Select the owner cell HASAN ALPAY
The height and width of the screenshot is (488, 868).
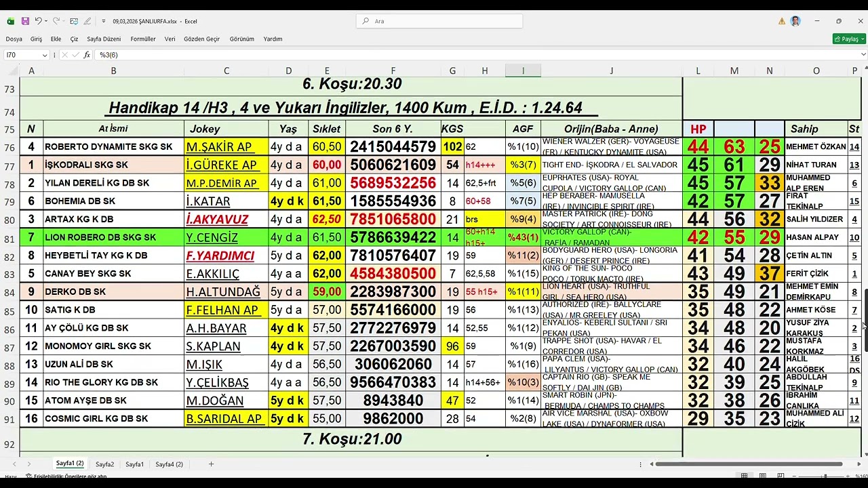816,237
